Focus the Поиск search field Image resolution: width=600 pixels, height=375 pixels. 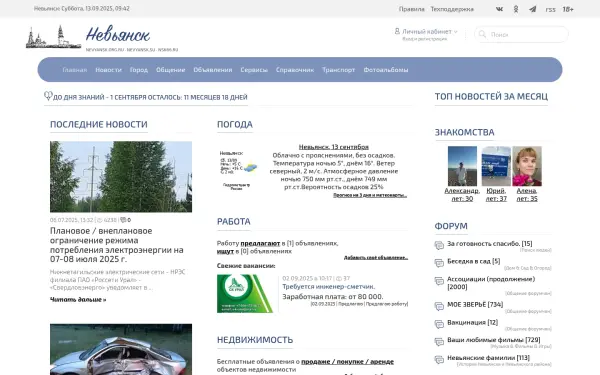[x=522, y=34]
